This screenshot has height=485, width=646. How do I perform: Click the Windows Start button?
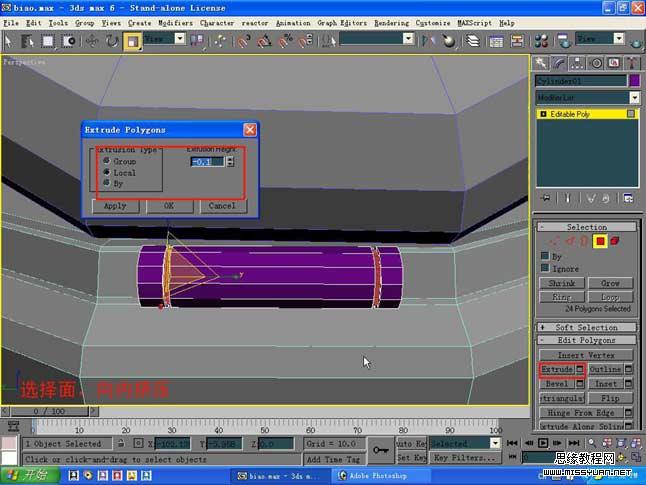pyautogui.click(x=30, y=475)
